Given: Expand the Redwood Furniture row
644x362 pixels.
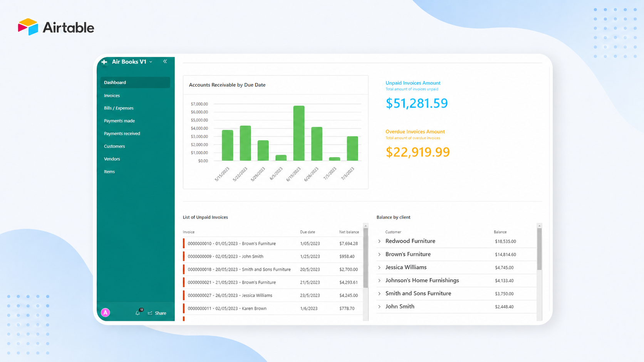Looking at the screenshot, I should 379,241.
